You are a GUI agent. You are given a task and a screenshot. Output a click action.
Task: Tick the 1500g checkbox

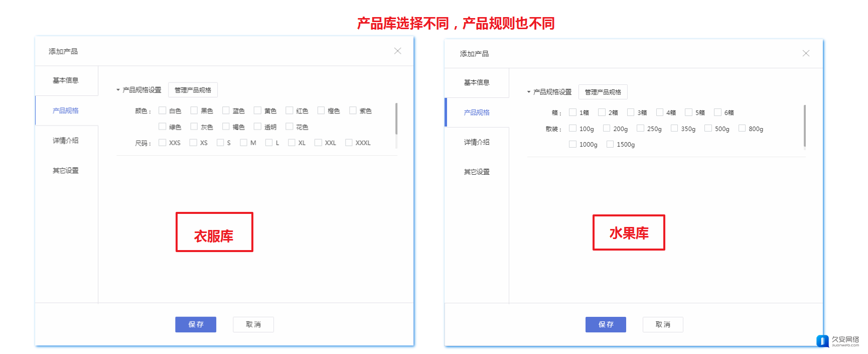[x=610, y=144]
